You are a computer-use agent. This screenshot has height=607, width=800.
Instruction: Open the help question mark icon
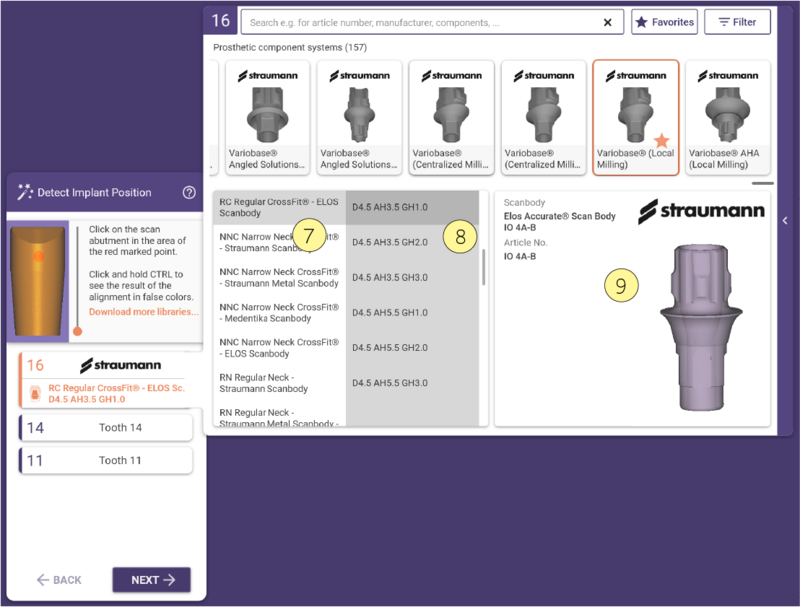point(189,192)
